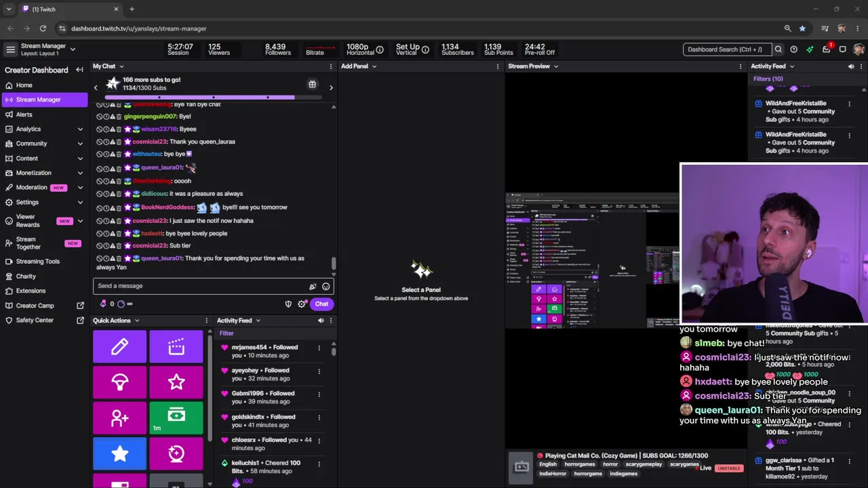This screenshot has width=868, height=488.
Task: Open the Edit Stream Info quick action (pencil tile)
Action: (119, 347)
